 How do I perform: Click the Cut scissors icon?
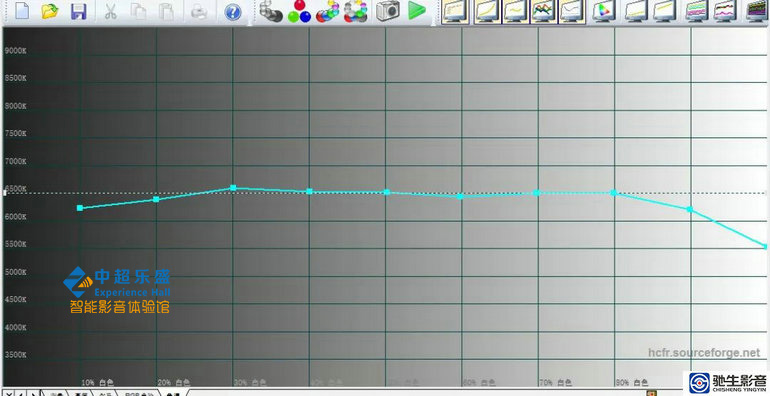(110, 11)
